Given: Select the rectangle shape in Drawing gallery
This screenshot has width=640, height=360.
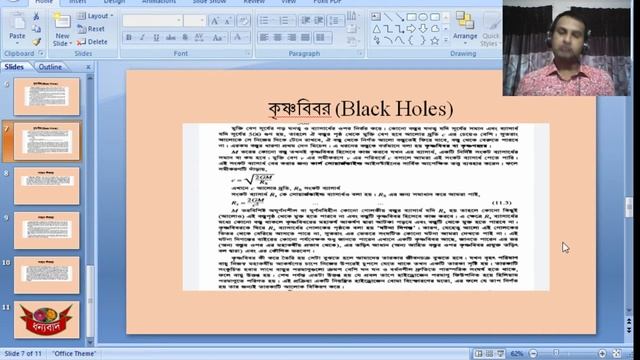Looking at the screenshot, I should 411,17.
